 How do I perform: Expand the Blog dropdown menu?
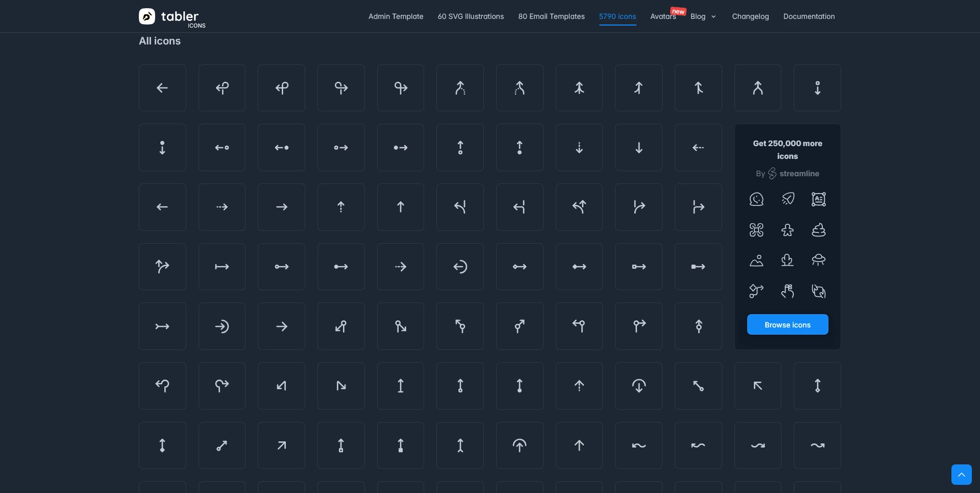(703, 16)
